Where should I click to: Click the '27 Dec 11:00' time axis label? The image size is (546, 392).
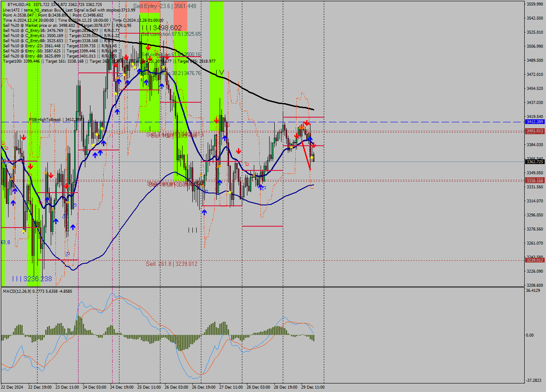[231, 387]
